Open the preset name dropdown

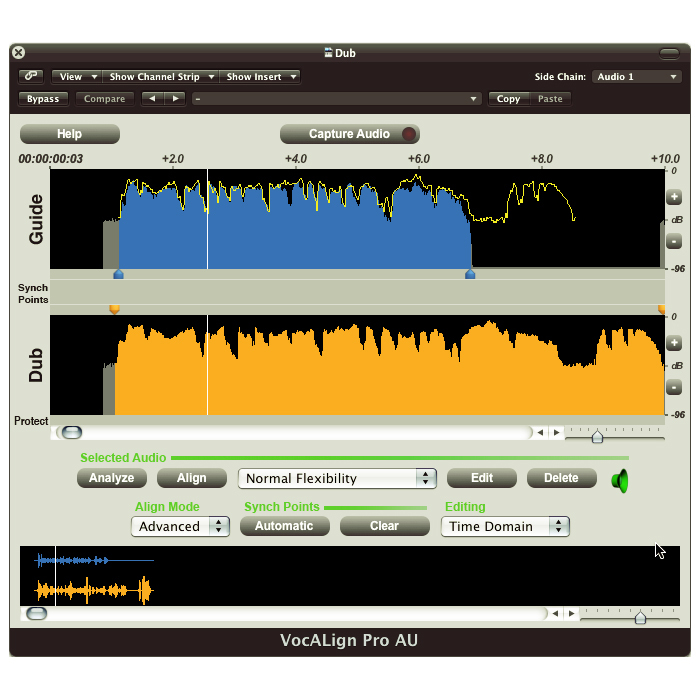coord(337,99)
